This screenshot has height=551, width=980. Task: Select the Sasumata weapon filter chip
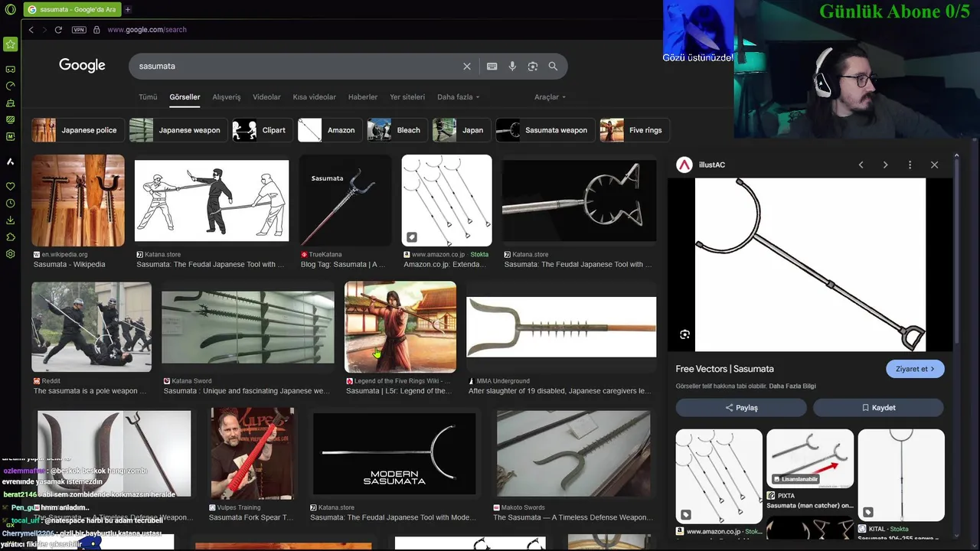(545, 130)
